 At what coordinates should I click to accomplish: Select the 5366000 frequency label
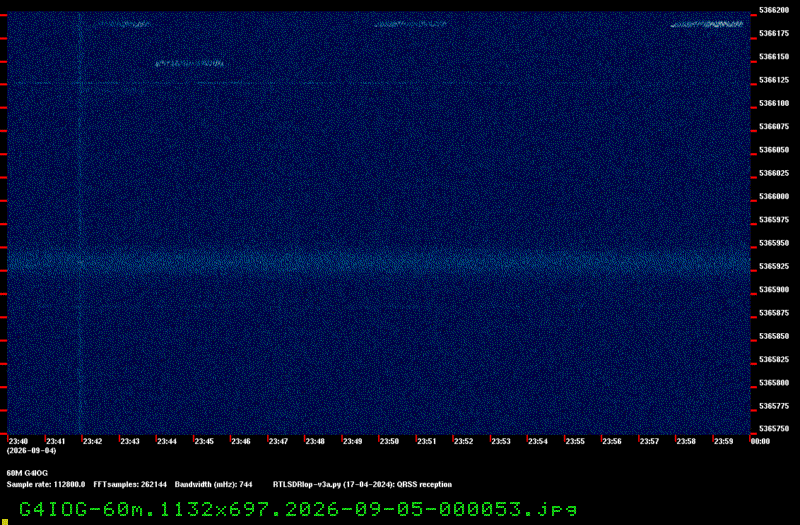tap(774, 196)
